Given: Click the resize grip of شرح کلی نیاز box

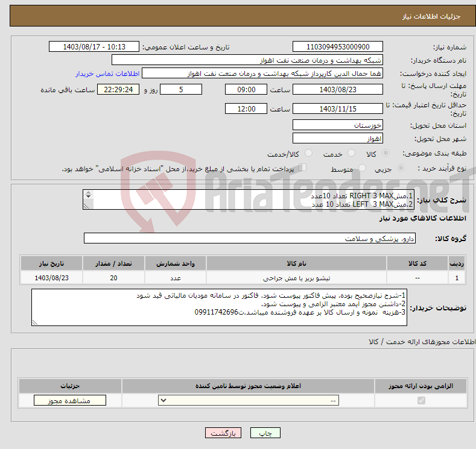Looking at the screenshot, I should [x=86, y=206].
